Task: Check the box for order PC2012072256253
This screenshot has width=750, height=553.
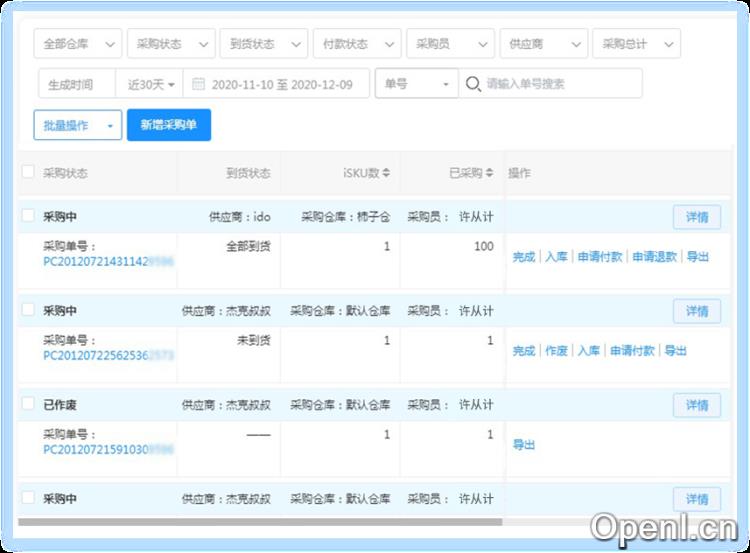Action: pyautogui.click(x=28, y=310)
